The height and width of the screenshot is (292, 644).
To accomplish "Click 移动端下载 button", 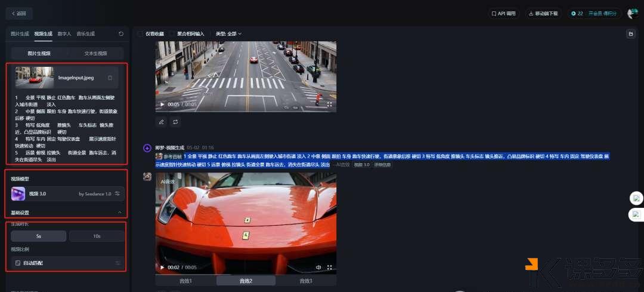I will click(x=543, y=14).
